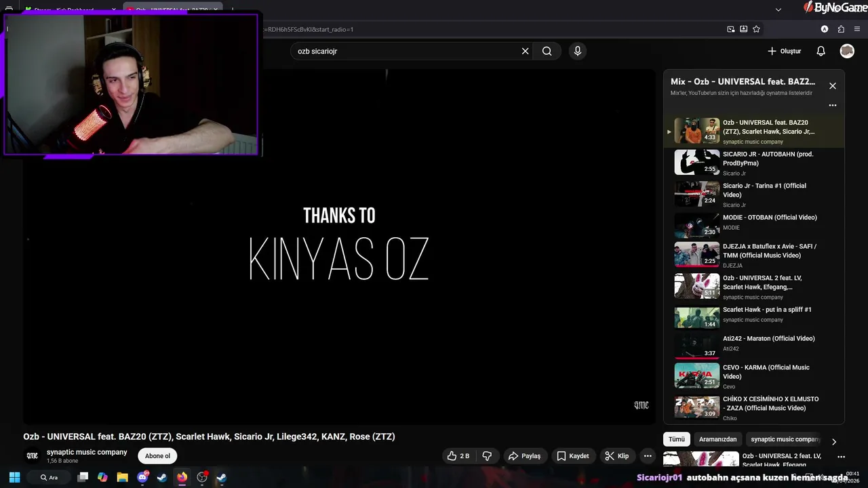Open OBS Studio from the taskbar

point(202,477)
